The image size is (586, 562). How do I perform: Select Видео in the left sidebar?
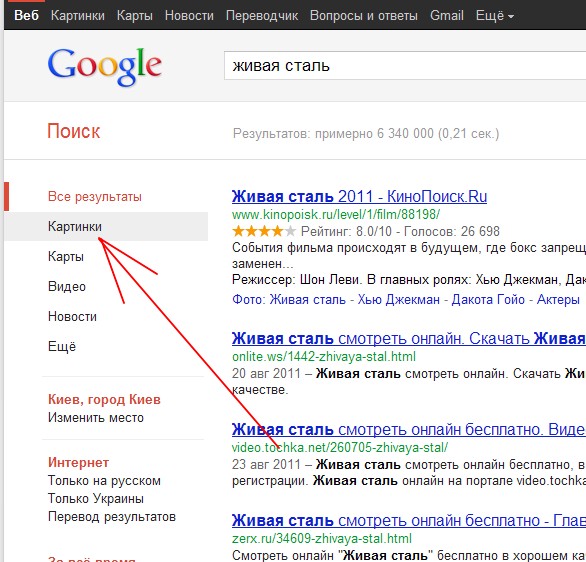(67, 287)
